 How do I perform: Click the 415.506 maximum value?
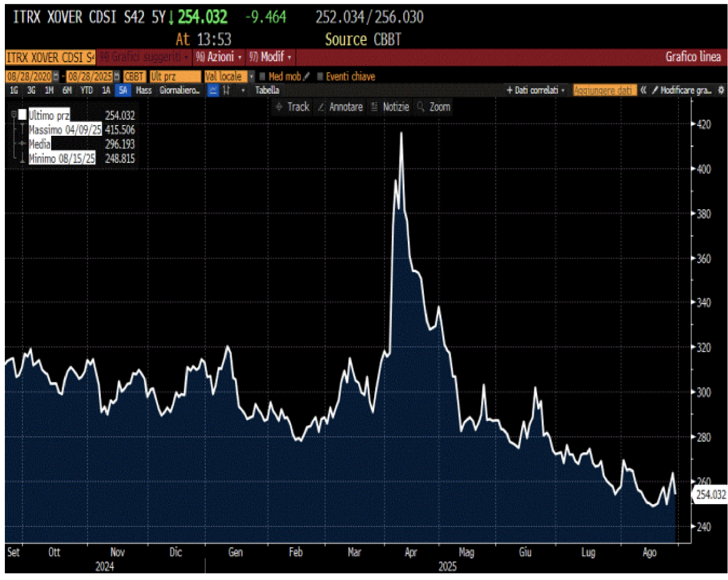120,130
